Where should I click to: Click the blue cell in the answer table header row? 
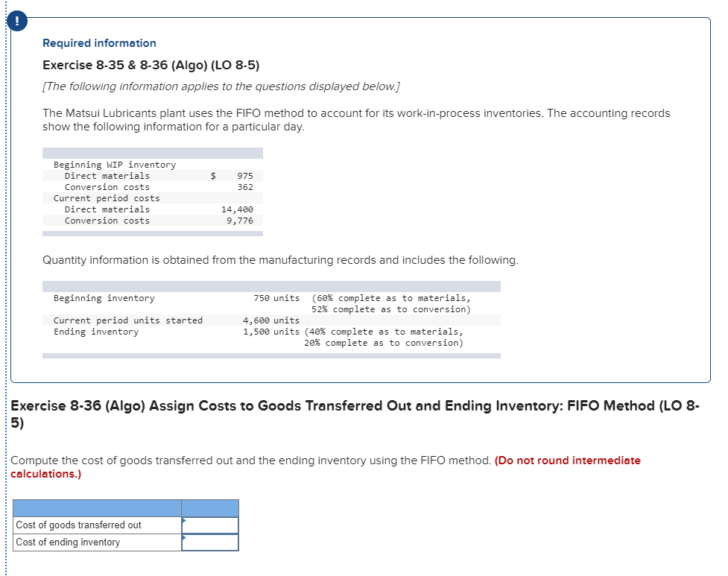tap(209, 507)
